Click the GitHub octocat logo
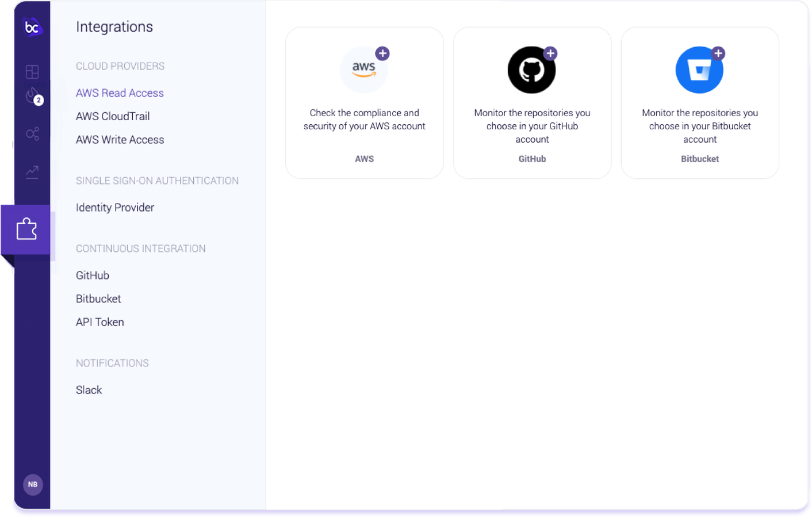Screen dimensions: 812x517 (x=531, y=70)
